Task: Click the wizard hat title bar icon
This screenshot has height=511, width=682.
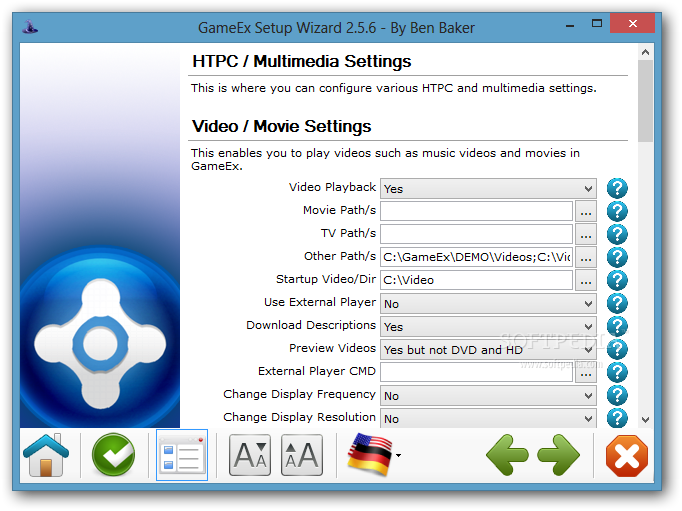Action: tap(30, 27)
